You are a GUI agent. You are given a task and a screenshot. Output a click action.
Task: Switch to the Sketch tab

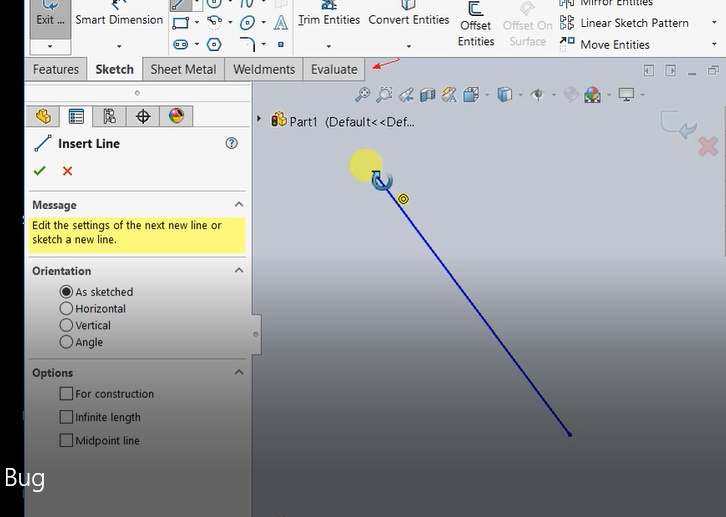pos(114,69)
